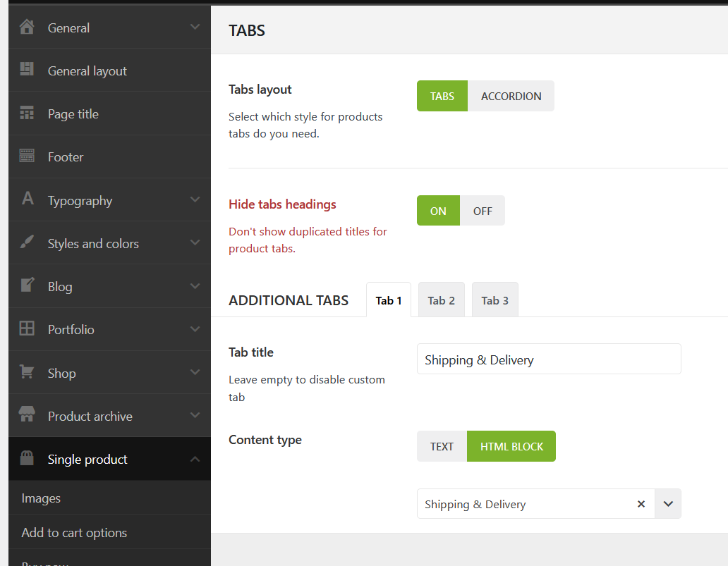The height and width of the screenshot is (566, 728).
Task: Click the Styles and colors brush icon
Action: [x=27, y=243]
